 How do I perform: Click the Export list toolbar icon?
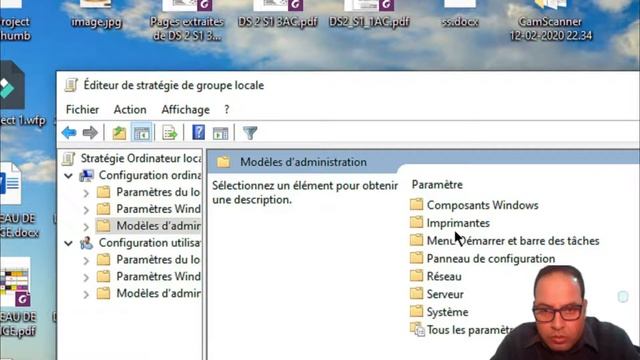click(169, 133)
